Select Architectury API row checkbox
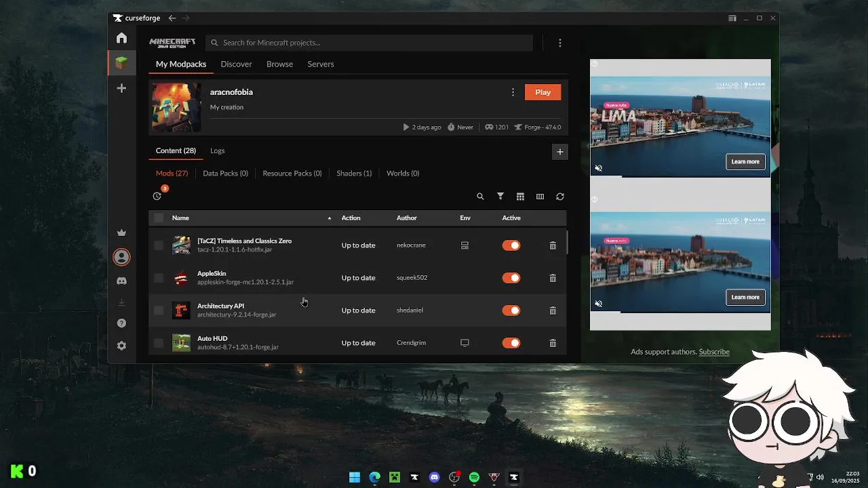 pyautogui.click(x=159, y=310)
